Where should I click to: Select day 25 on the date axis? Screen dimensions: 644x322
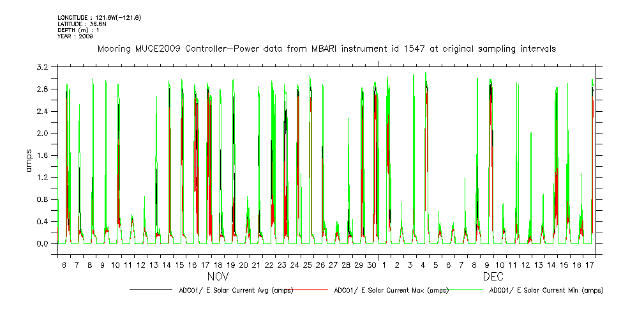(x=308, y=264)
